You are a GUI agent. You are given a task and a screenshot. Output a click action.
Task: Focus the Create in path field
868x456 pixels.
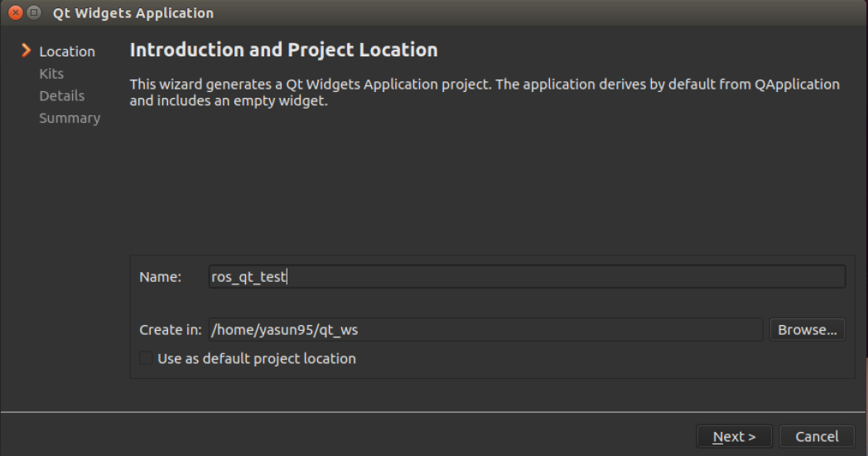tap(485, 330)
